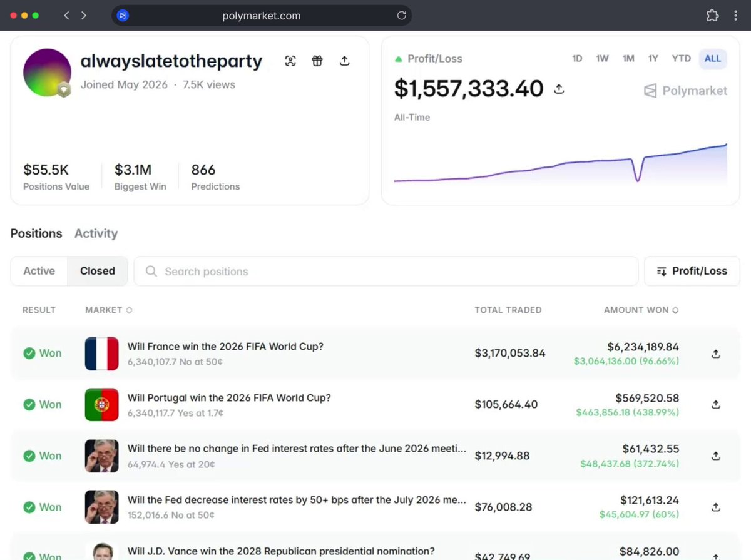
Task: Click the gift icon next to username
Action: 317,61
